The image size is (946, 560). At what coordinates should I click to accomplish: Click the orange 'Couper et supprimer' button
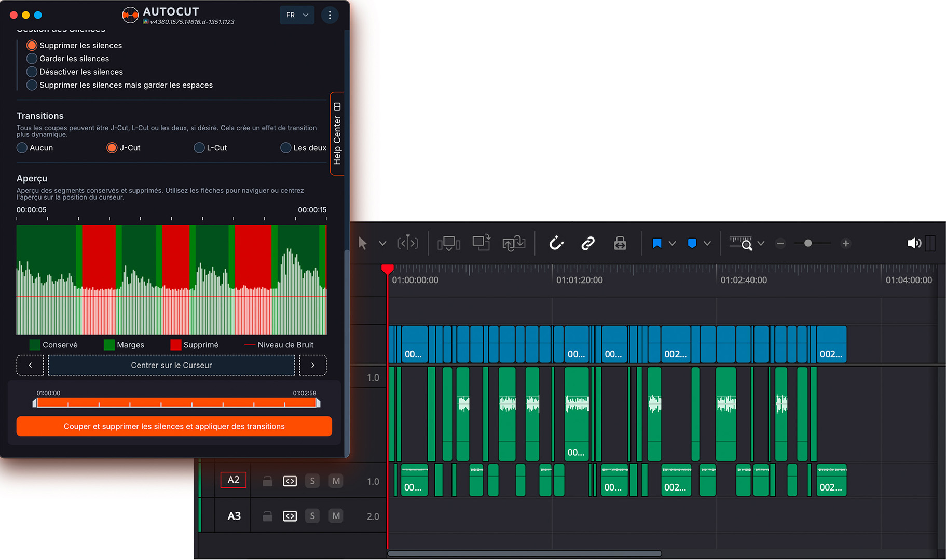click(x=174, y=426)
